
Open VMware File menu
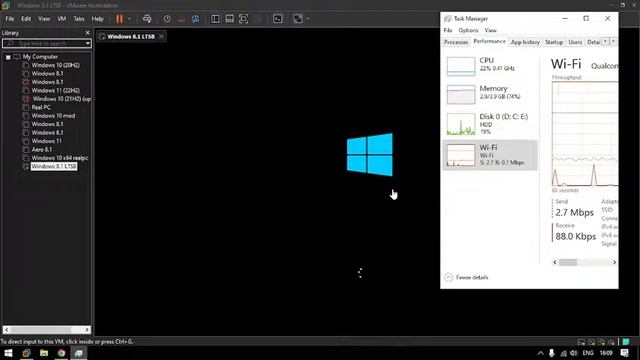click(10, 19)
